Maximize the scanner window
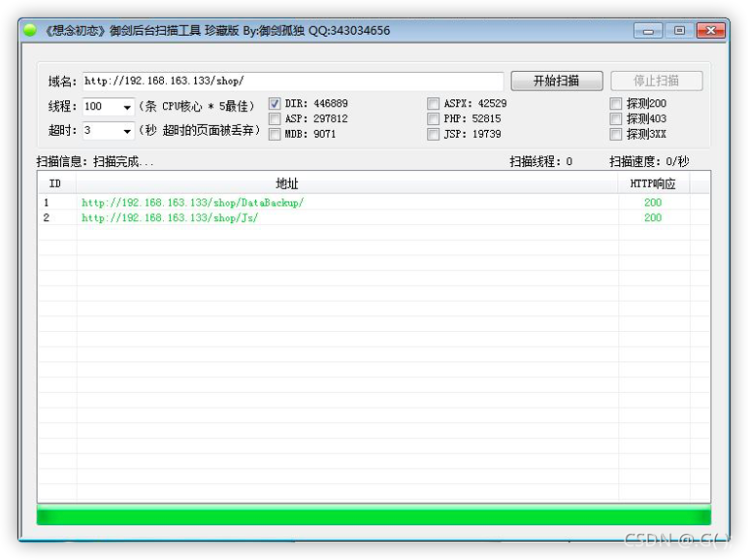748x560 pixels. tap(679, 31)
